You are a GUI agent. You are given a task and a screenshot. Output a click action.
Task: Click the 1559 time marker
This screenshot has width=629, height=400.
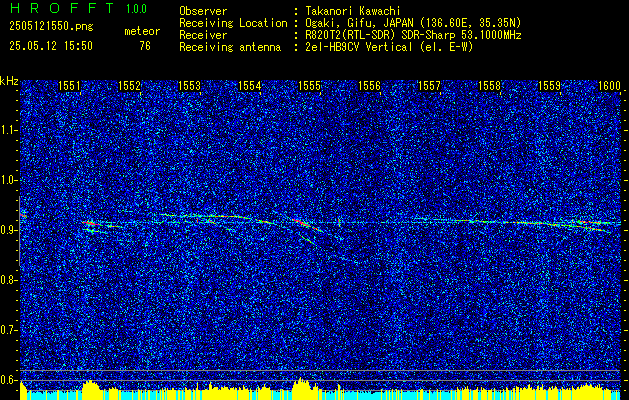click(x=549, y=85)
